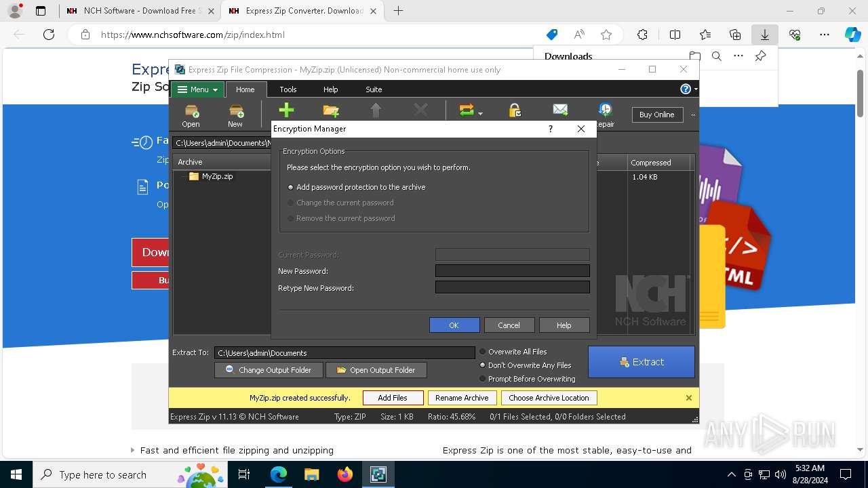868x488 pixels.
Task: Open Downloads panel more options menu
Action: (x=738, y=56)
